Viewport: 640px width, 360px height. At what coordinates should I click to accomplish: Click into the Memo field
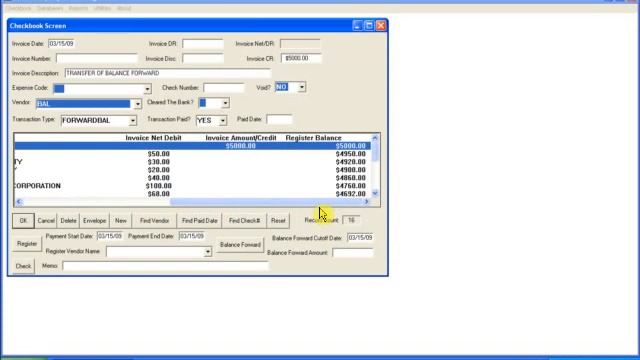[x=165, y=266]
